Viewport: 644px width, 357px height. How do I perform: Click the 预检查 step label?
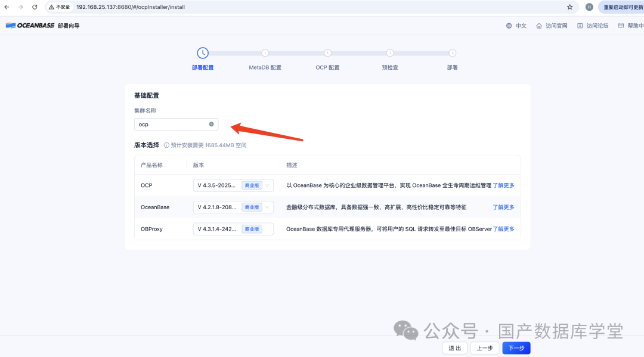coord(390,67)
